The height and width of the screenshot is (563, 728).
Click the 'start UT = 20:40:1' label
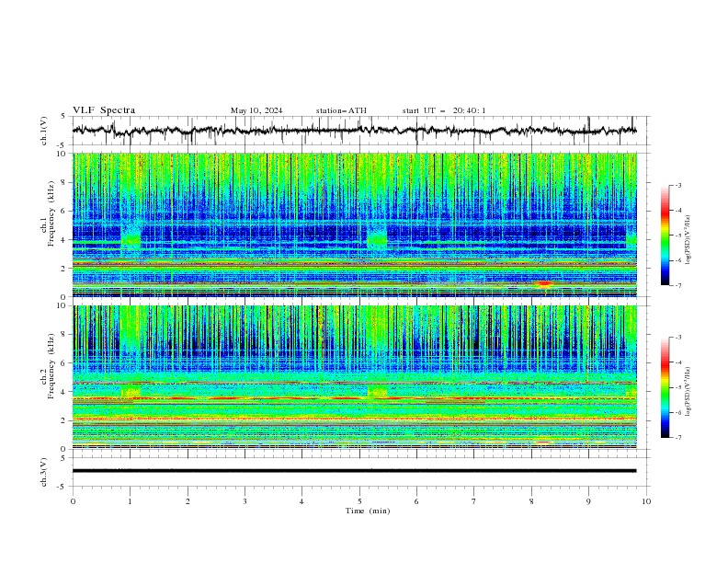(444, 110)
